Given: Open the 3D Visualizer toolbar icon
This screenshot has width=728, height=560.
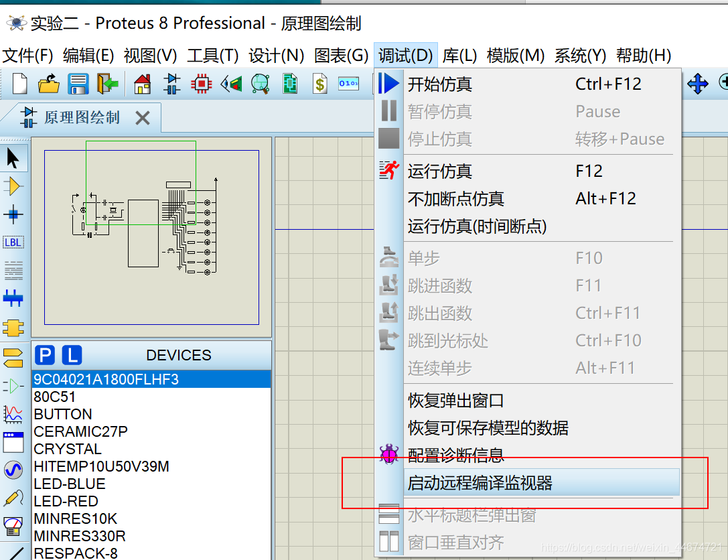Looking at the screenshot, I should click(x=231, y=84).
